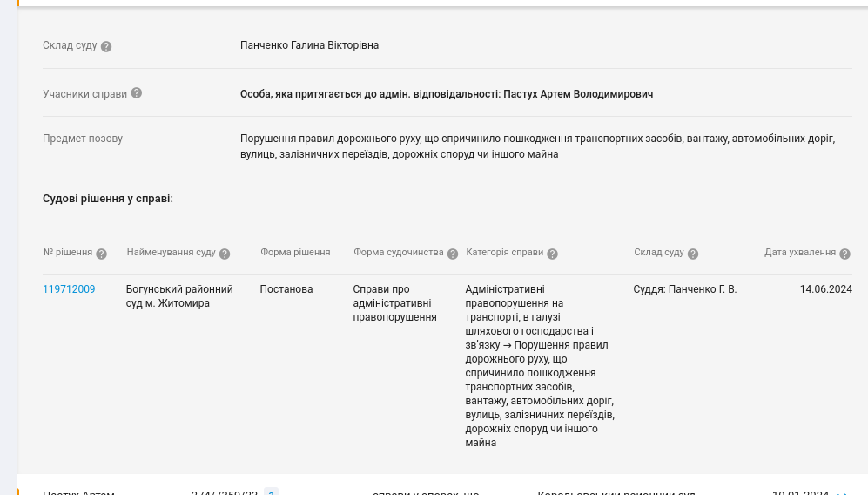This screenshot has height=495, width=868.
Task: Click help icon next to Склад суду label
Action: 106,46
